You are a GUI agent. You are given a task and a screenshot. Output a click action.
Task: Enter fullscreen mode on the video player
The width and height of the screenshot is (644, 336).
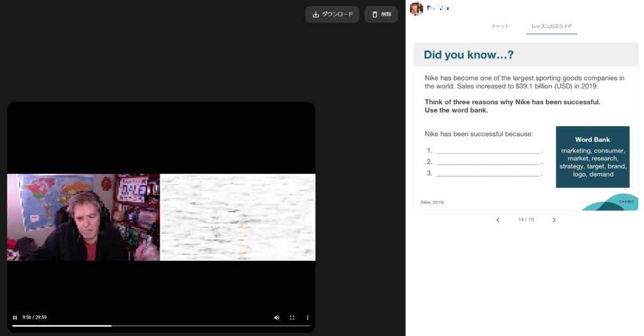point(292,317)
